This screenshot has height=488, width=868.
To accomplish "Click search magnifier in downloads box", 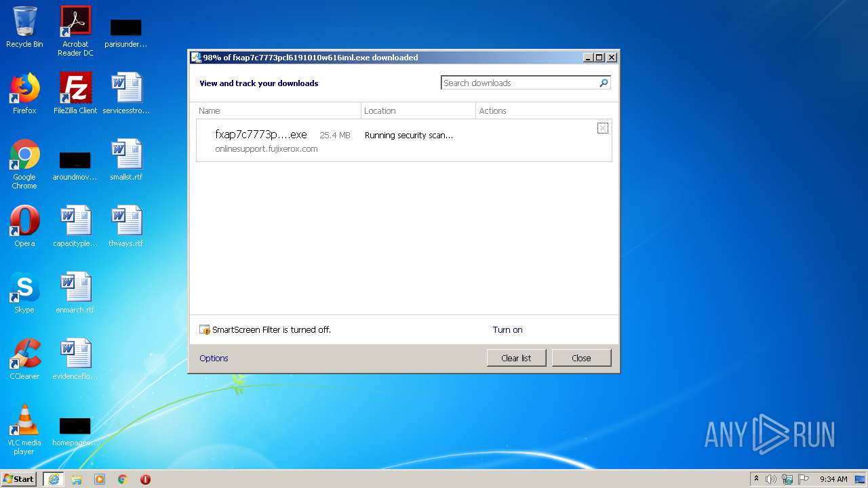I will [604, 83].
